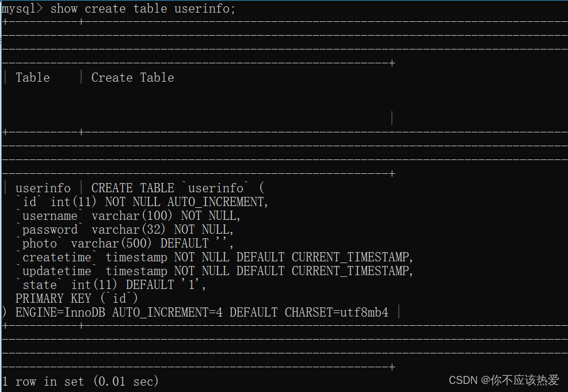Select the command text 'show create table userinfo;'
568x392 pixels.
pos(143,8)
